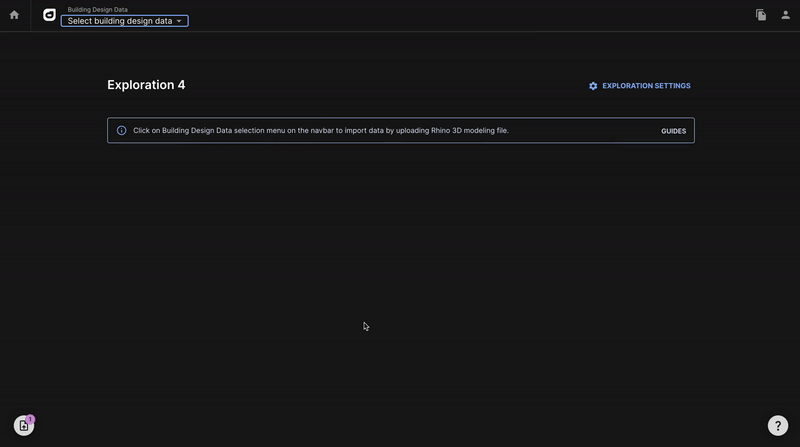Open EXPLORATION SETTINGS
Image resolution: width=800 pixels, height=447 pixels.
click(x=646, y=86)
